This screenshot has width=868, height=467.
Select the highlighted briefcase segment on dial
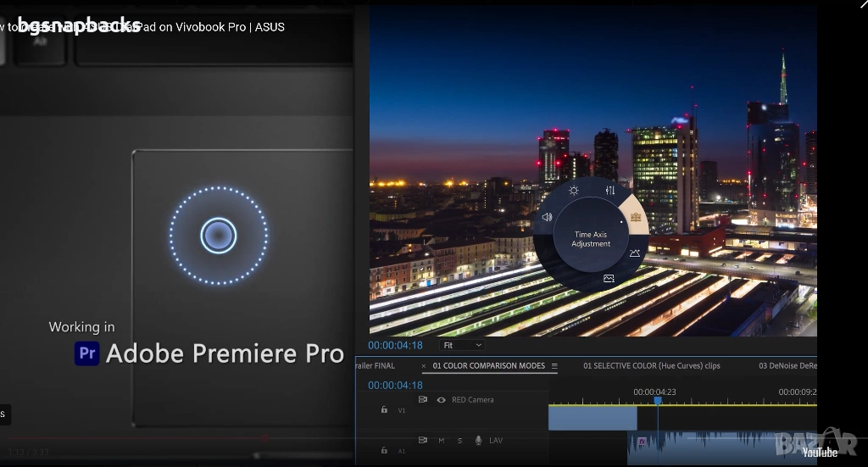[635, 217]
